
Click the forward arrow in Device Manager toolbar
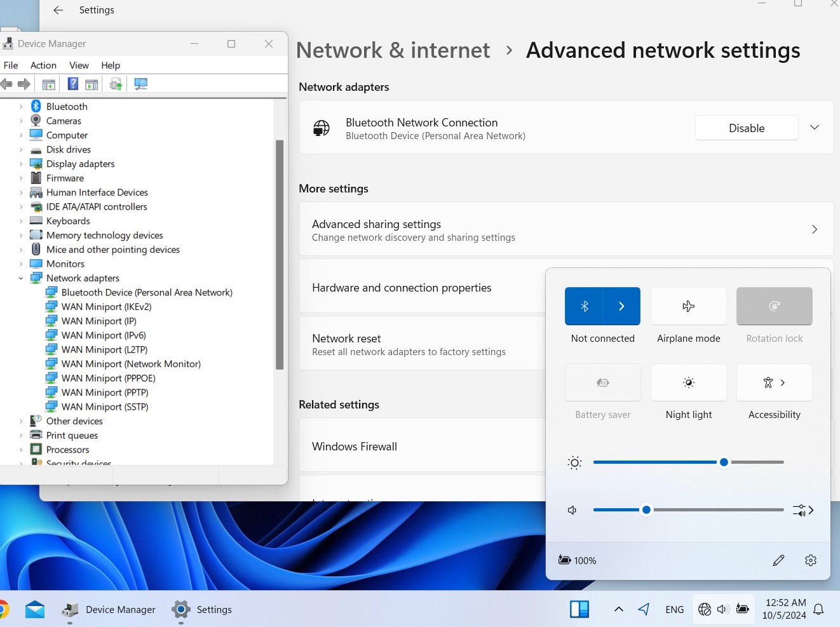[24, 84]
